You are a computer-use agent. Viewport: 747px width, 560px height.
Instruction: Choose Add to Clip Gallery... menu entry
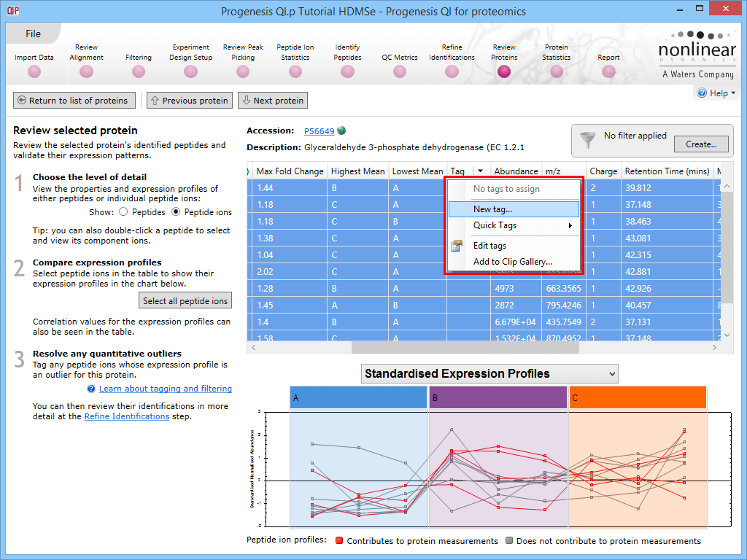pyautogui.click(x=514, y=262)
